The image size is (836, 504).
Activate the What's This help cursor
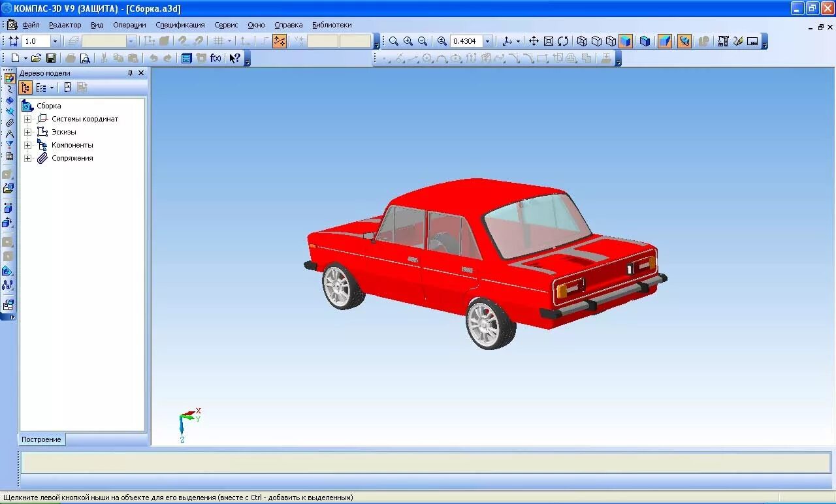click(x=235, y=58)
